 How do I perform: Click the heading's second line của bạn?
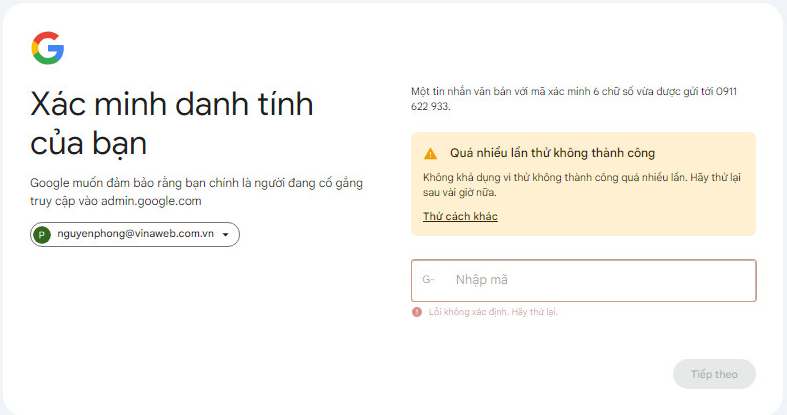pyautogui.click(x=89, y=143)
